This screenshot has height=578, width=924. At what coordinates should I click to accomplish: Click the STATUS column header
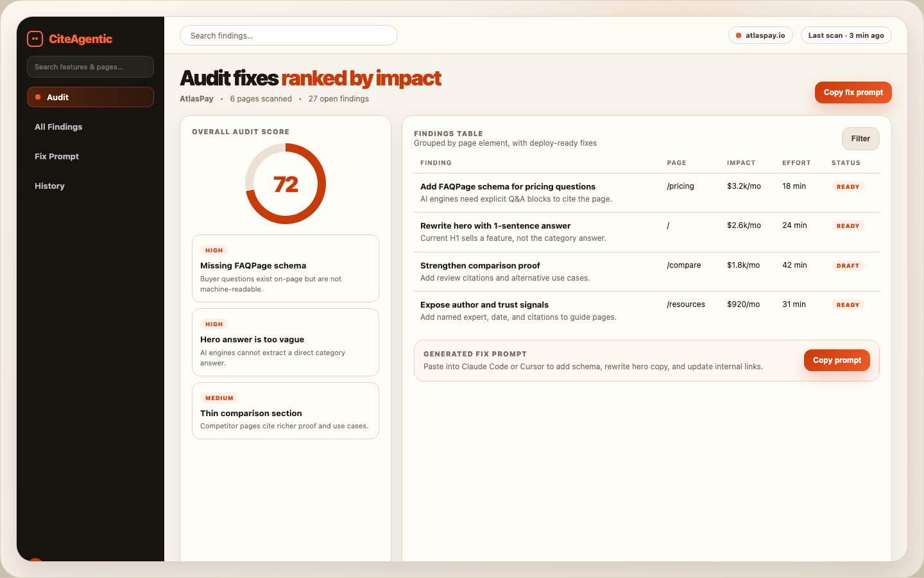tap(846, 163)
